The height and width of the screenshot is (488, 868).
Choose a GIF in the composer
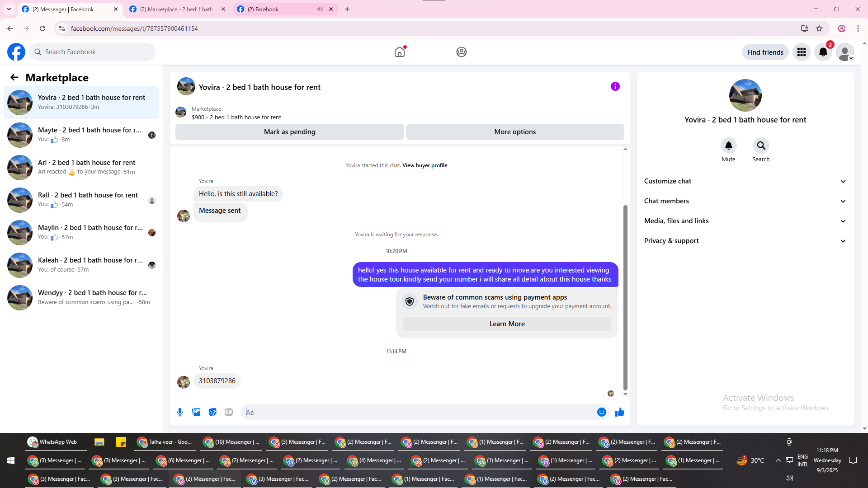point(229,412)
